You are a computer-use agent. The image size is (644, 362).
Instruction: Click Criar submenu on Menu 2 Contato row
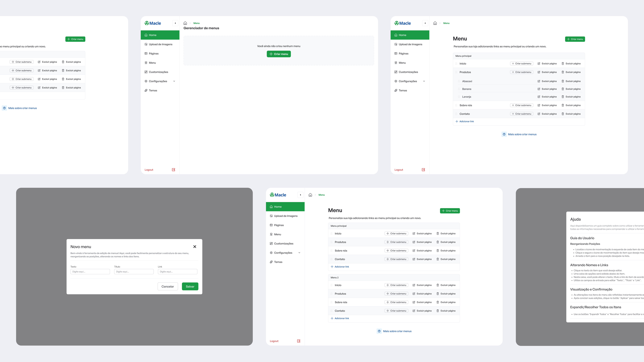396,311
